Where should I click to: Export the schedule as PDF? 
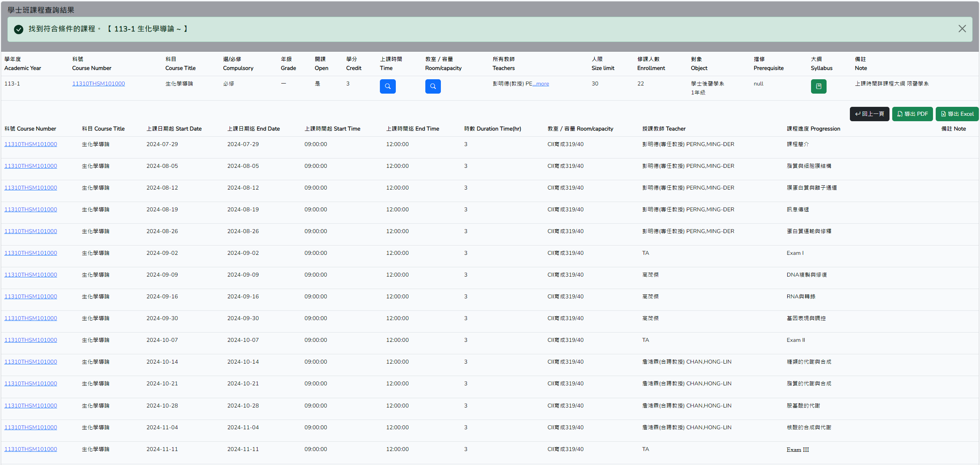(912, 114)
